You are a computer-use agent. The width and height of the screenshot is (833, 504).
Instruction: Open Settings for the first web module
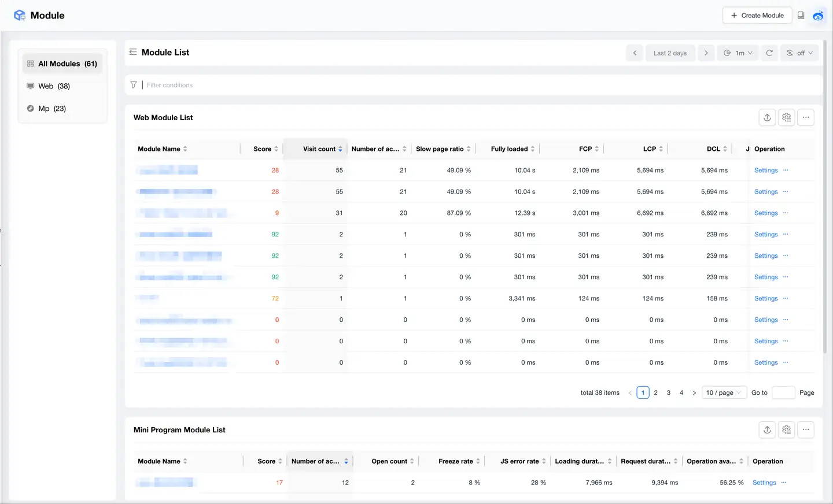coord(765,170)
